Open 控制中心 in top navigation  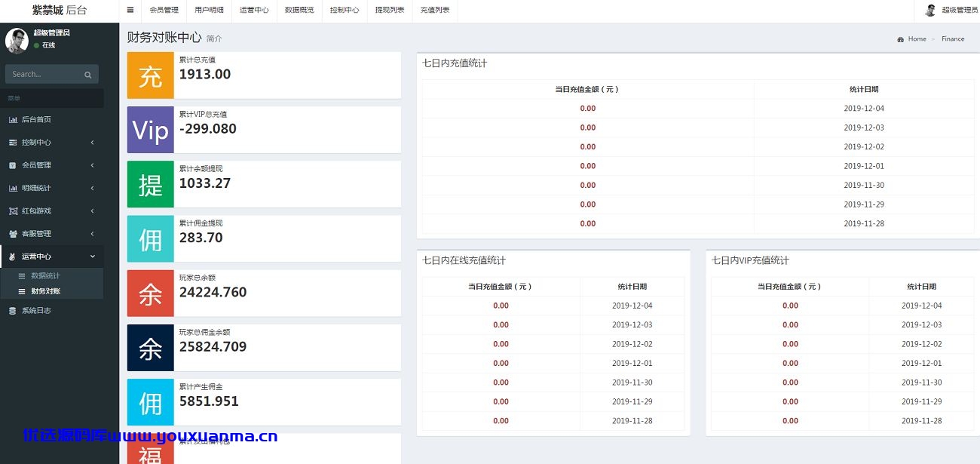[x=345, y=10]
